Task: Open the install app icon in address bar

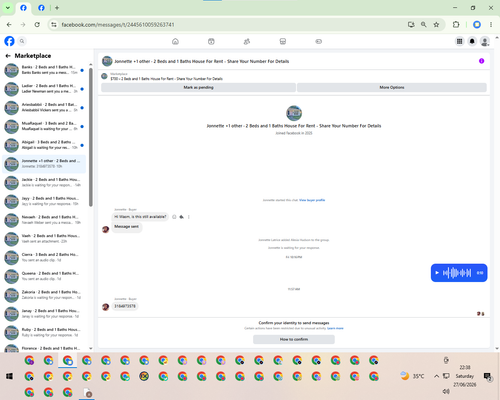Action: [x=411, y=25]
